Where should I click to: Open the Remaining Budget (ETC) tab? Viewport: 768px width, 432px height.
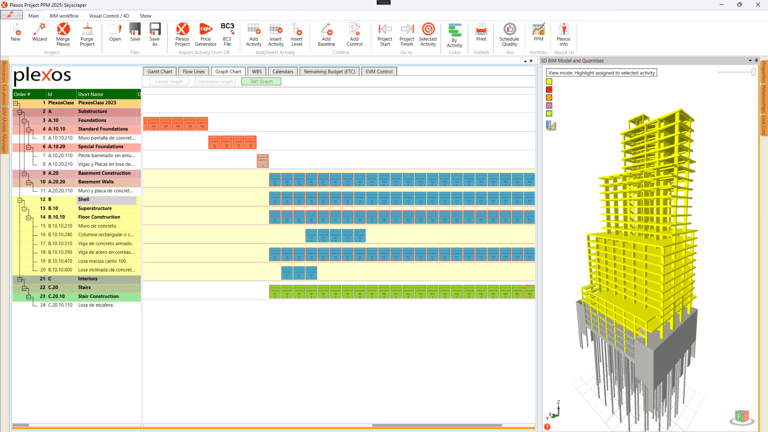click(329, 72)
